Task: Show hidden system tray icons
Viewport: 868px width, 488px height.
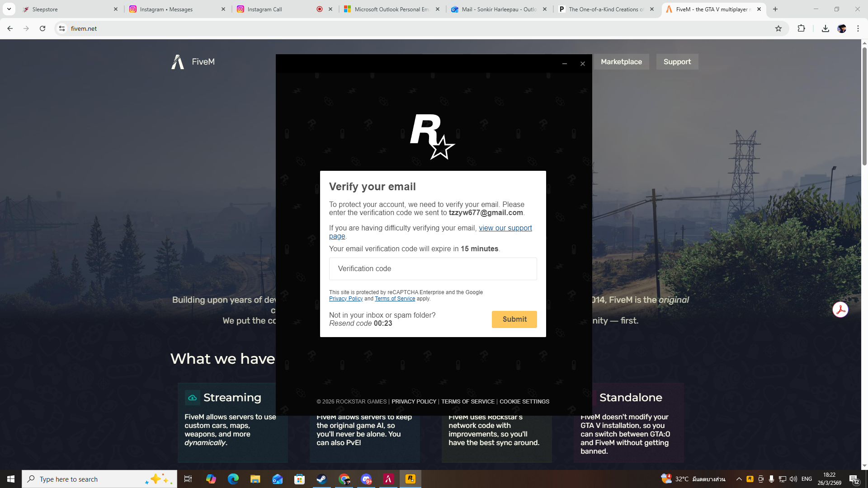Action: click(739, 479)
